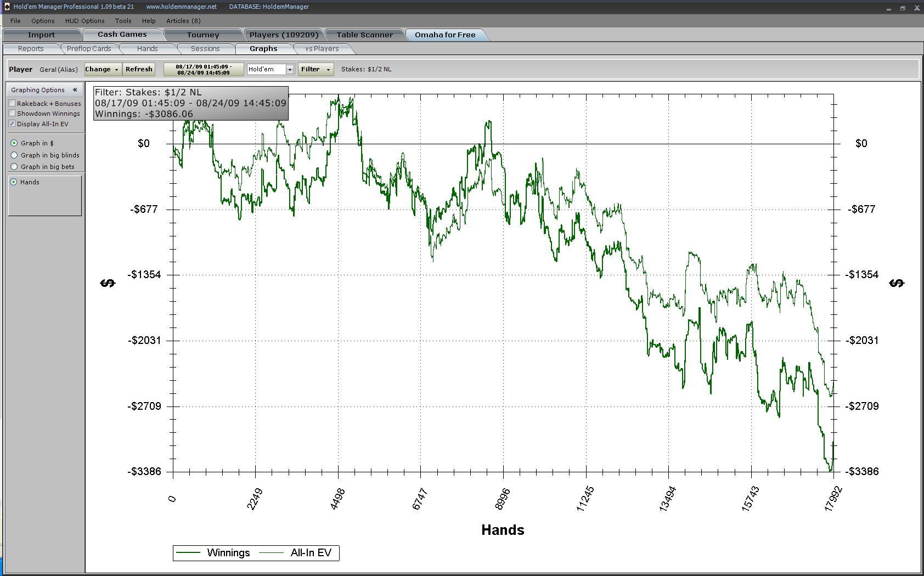Open the Players (109209) tab

click(x=284, y=35)
